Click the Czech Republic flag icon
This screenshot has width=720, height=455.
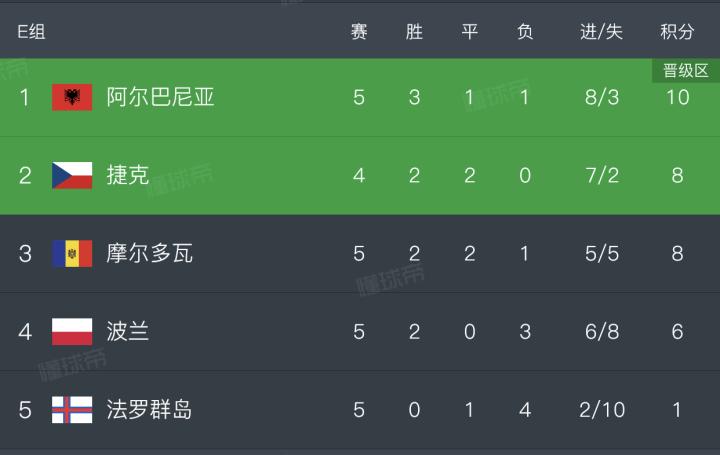72,176
